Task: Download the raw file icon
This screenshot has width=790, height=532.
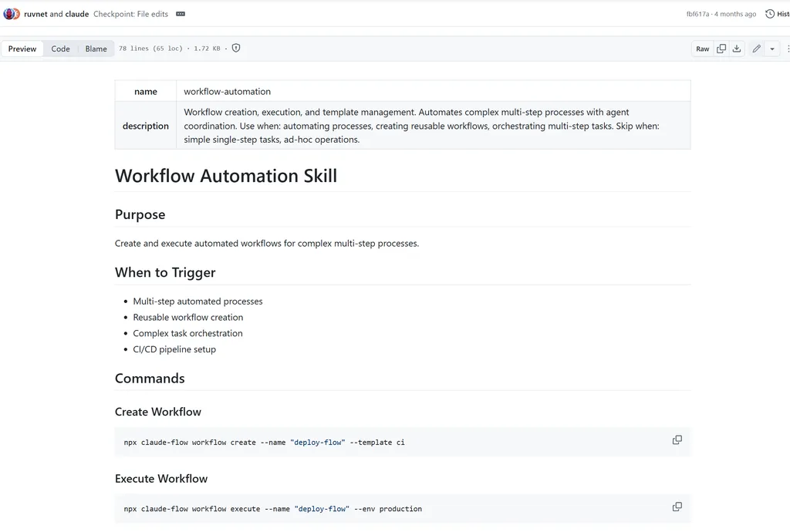Action: pos(737,49)
